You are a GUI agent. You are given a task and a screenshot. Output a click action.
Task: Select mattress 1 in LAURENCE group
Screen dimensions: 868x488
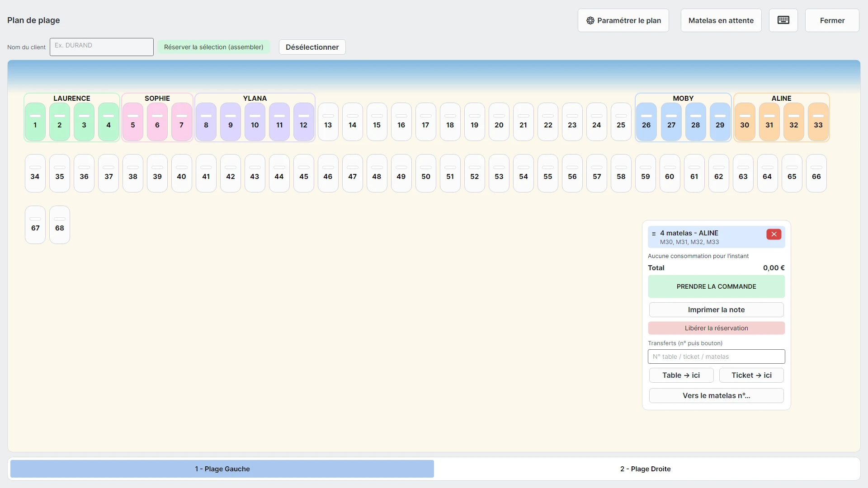35,122
